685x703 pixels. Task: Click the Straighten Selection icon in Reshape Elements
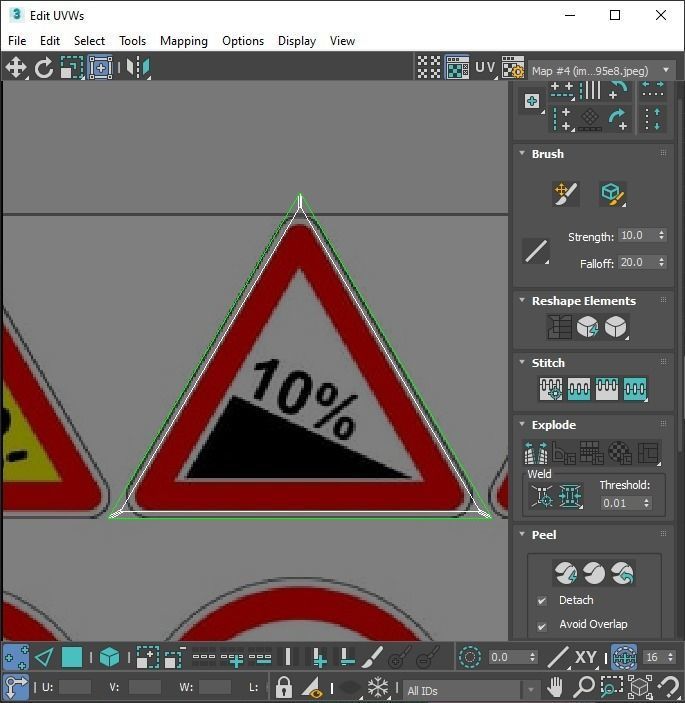559,326
